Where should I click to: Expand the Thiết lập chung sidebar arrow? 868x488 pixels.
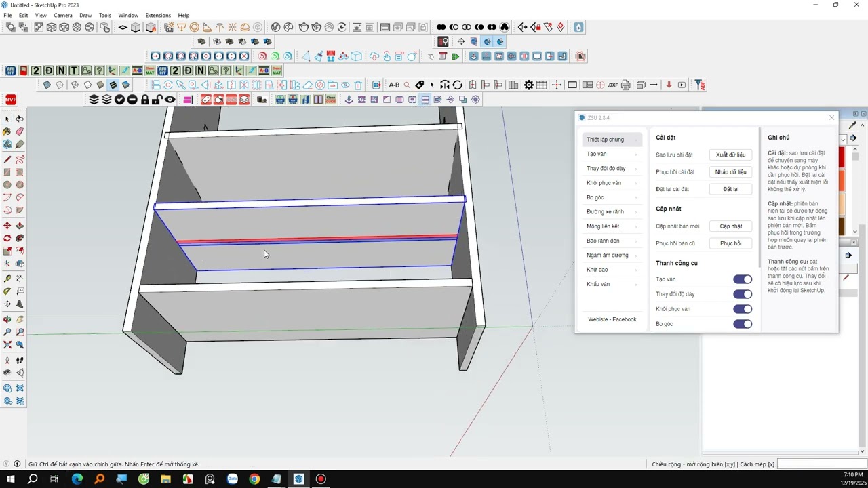tap(637, 140)
